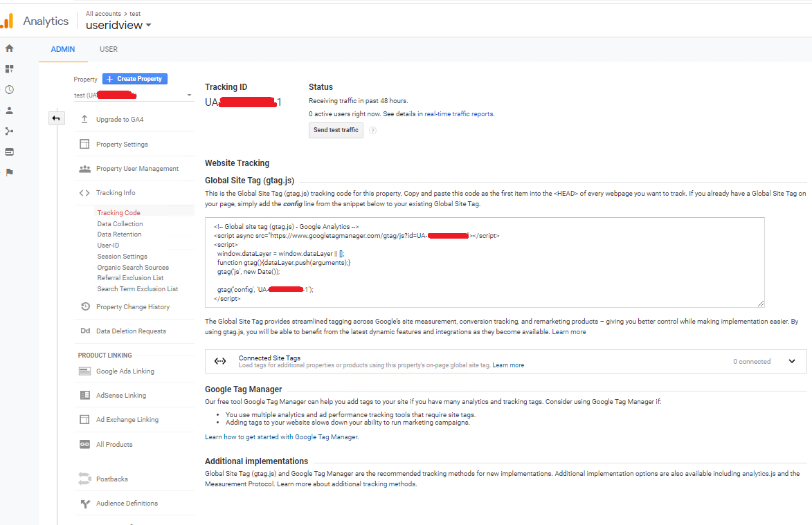Viewport: 812px width, 525px height.
Task: Open Learn how to get started with Google Tag Manager
Action: [x=281, y=437]
